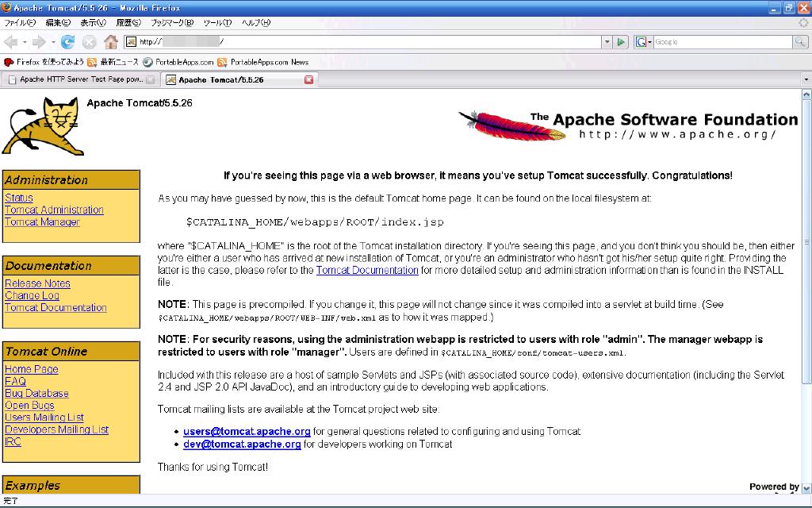The height and width of the screenshot is (508, 812).
Task: Click the Documentation panel heading
Action: 71,265
